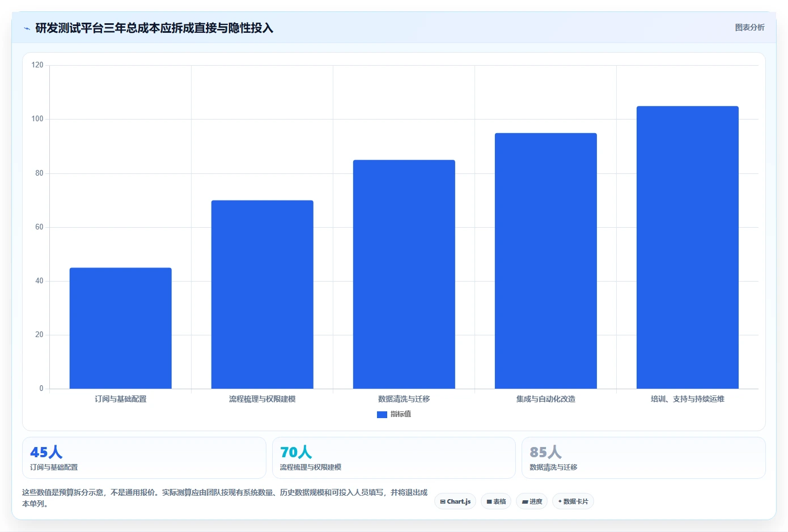This screenshot has height=532, width=788.
Task: Click the 集成与自动化改造 bar in chart
Action: 546,261
